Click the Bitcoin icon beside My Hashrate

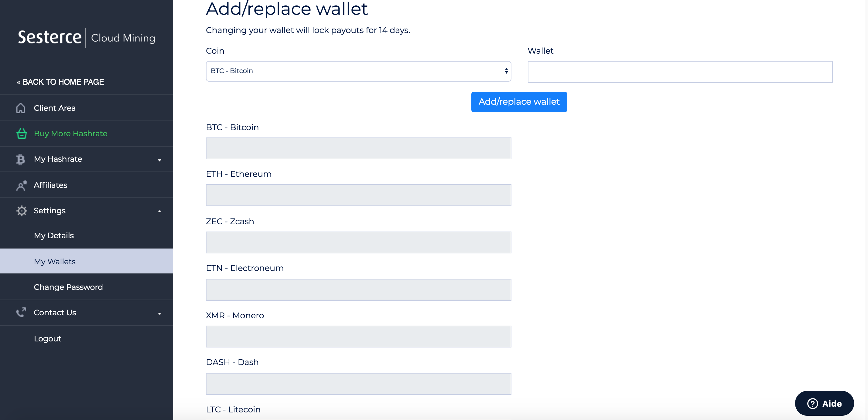21,159
